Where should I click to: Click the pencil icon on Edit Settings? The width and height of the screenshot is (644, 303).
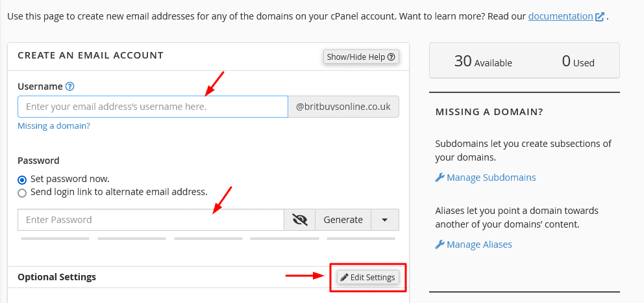tap(345, 278)
